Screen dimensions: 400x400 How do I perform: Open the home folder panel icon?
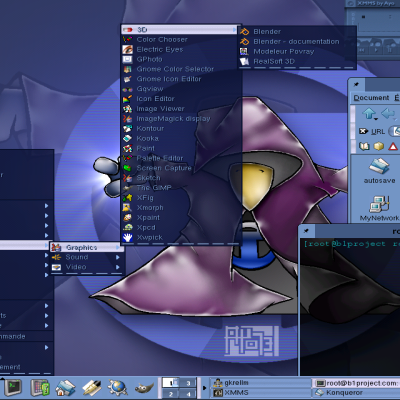[65, 388]
